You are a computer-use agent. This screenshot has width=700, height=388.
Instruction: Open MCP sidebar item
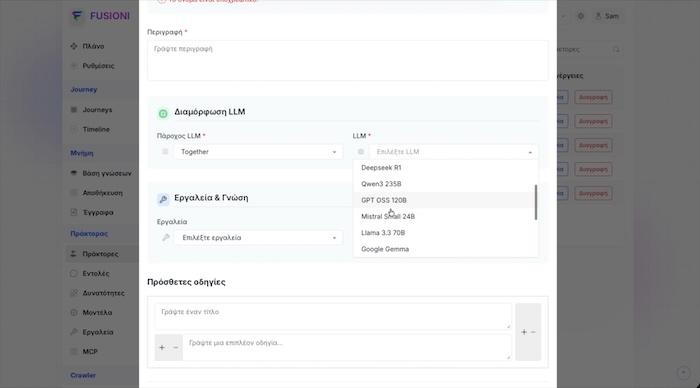[x=90, y=351]
